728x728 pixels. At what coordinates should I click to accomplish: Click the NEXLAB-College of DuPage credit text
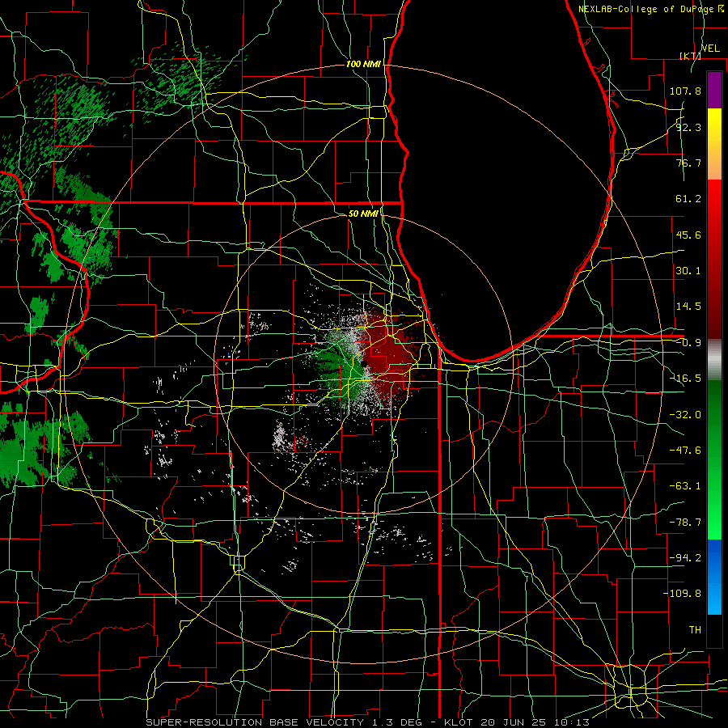pyautogui.click(x=651, y=9)
